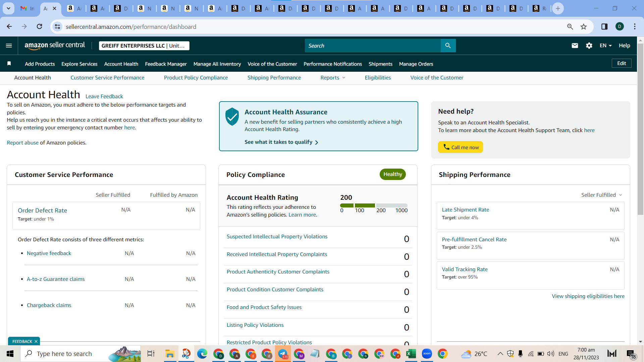Click the browser zoom magnifier icon
Viewport: 644px width, 362px height.
[x=570, y=26]
